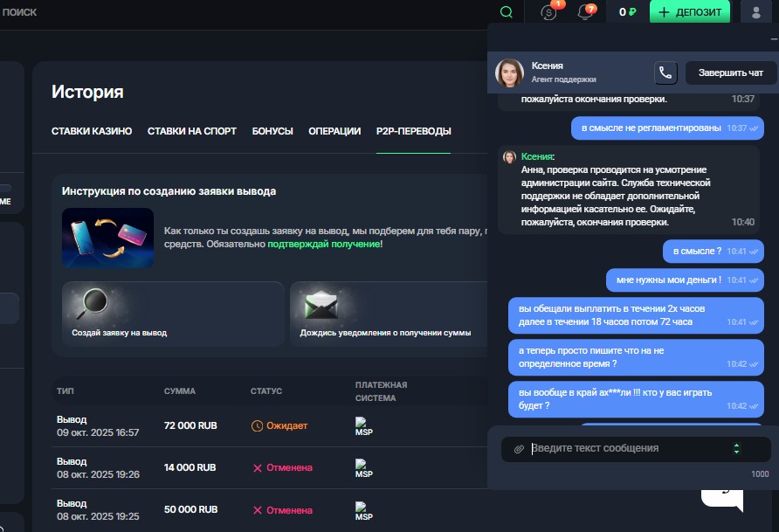Click the Завершить чат button
The image size is (779, 532).
[731, 73]
